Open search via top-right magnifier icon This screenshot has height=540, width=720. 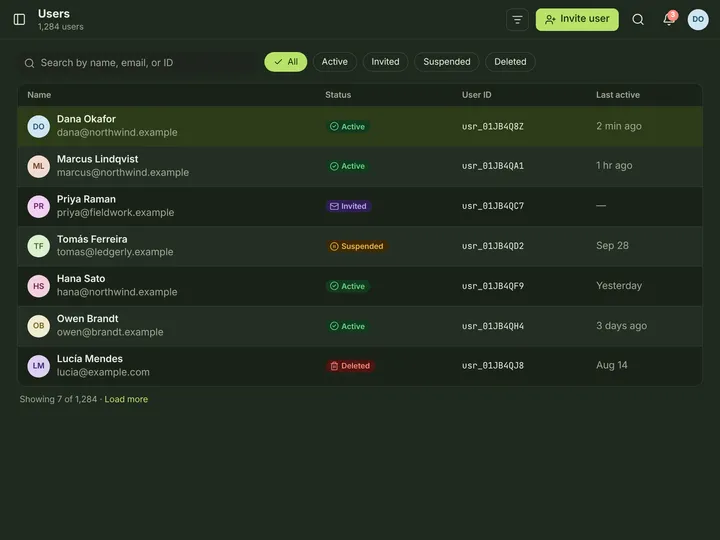(x=638, y=19)
